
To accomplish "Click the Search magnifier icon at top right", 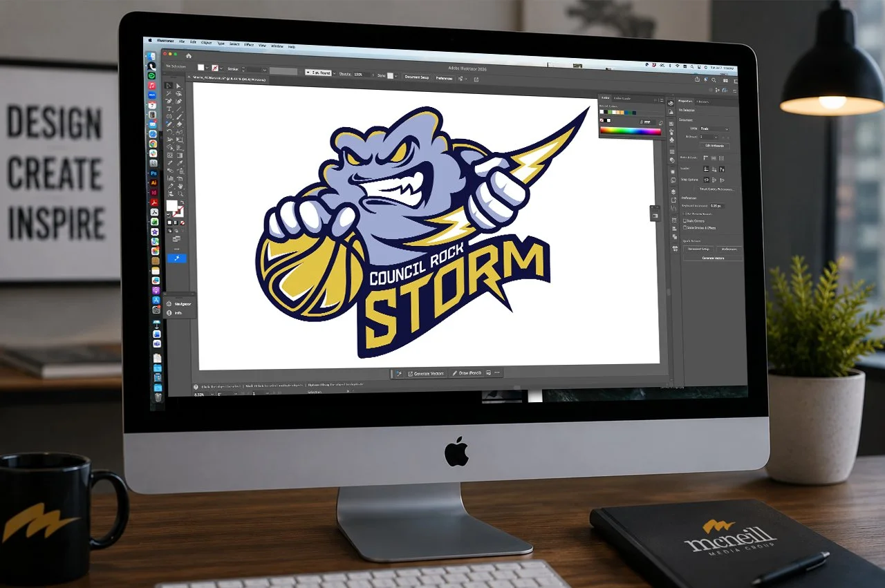I will (x=714, y=80).
